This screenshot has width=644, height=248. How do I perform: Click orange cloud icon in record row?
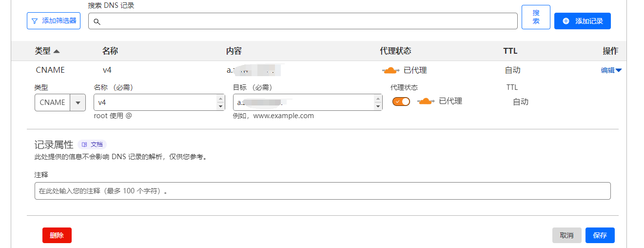pos(390,70)
